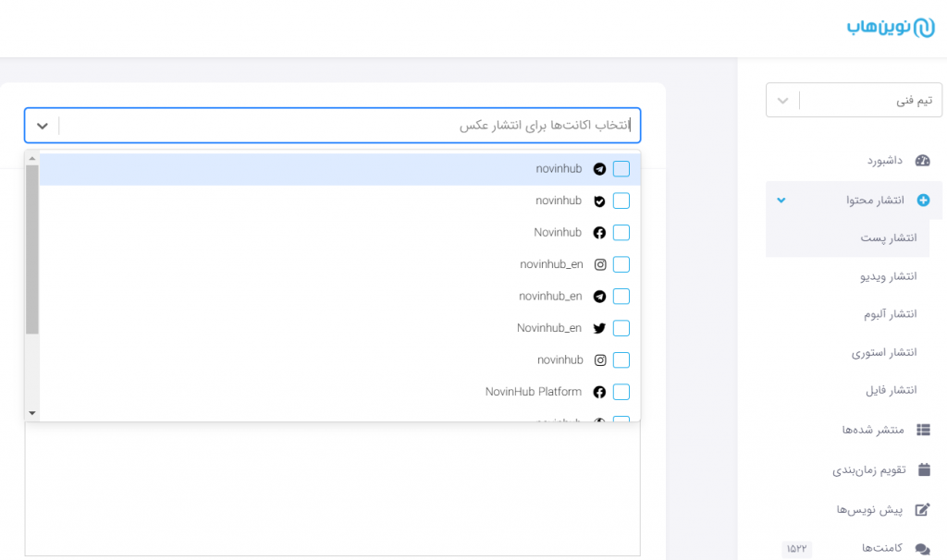The image size is (947, 560).
Task: Click the list icon for منتشر شده‌ها
Action: pyautogui.click(x=923, y=430)
